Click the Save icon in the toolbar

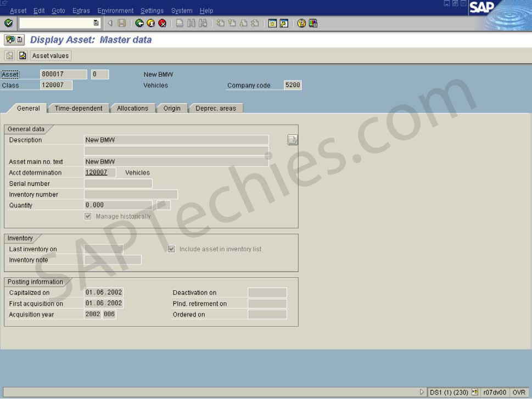coord(122,23)
